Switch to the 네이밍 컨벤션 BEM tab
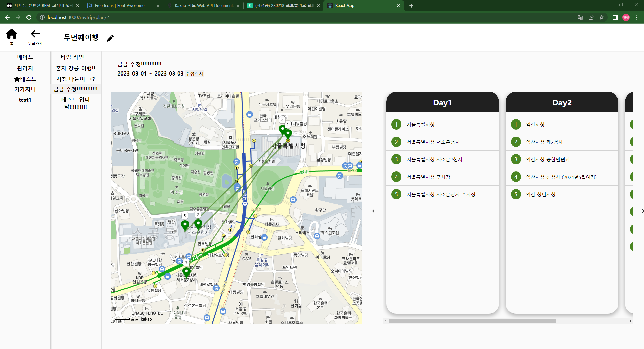Viewport: 644px width, 349px height. [x=43, y=6]
